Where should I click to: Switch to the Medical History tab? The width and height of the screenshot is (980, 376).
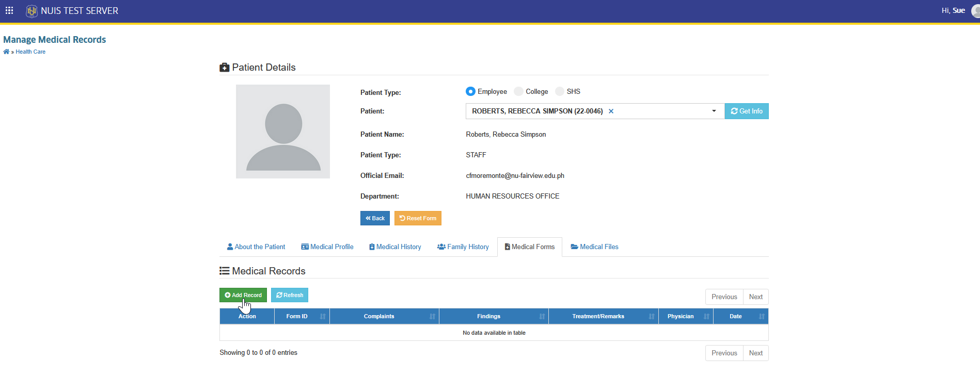pos(395,247)
